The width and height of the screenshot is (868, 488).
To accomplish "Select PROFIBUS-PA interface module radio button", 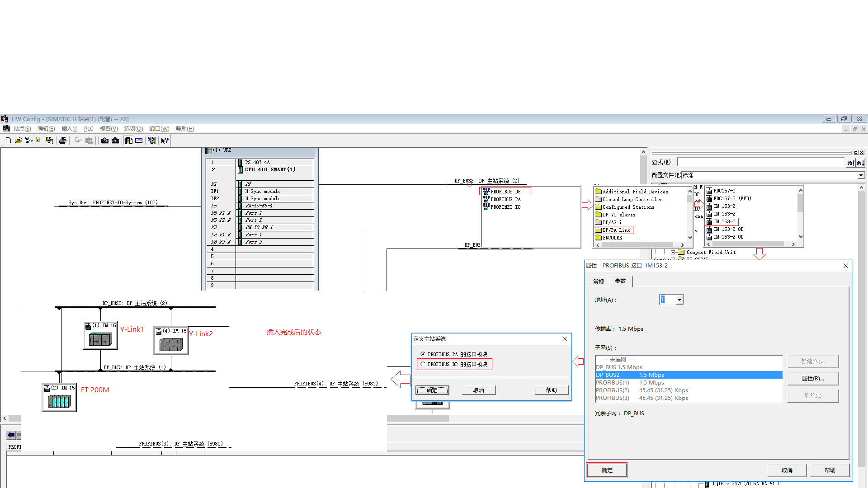I will click(423, 354).
